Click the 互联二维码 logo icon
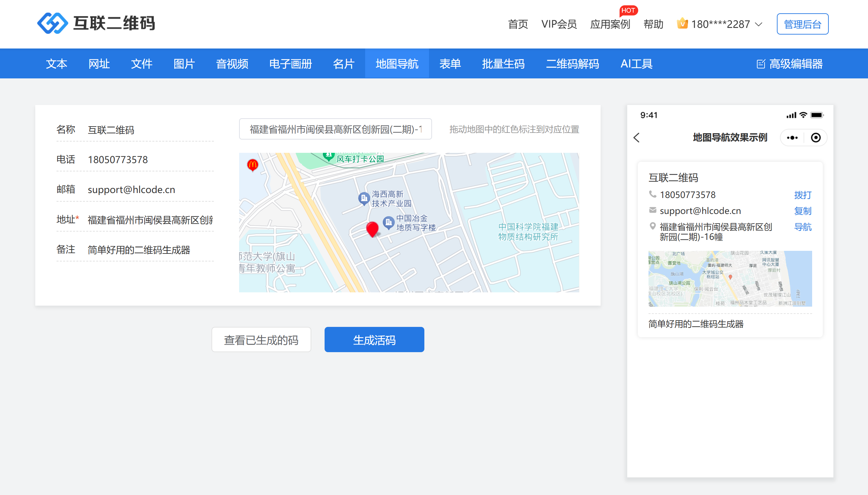The height and width of the screenshot is (495, 868). tap(53, 24)
